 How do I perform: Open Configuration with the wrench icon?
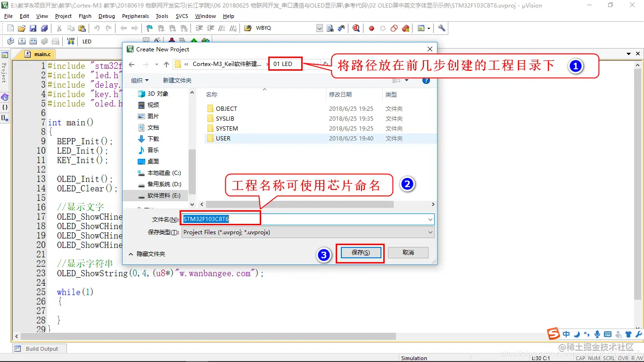pyautogui.click(x=442, y=28)
